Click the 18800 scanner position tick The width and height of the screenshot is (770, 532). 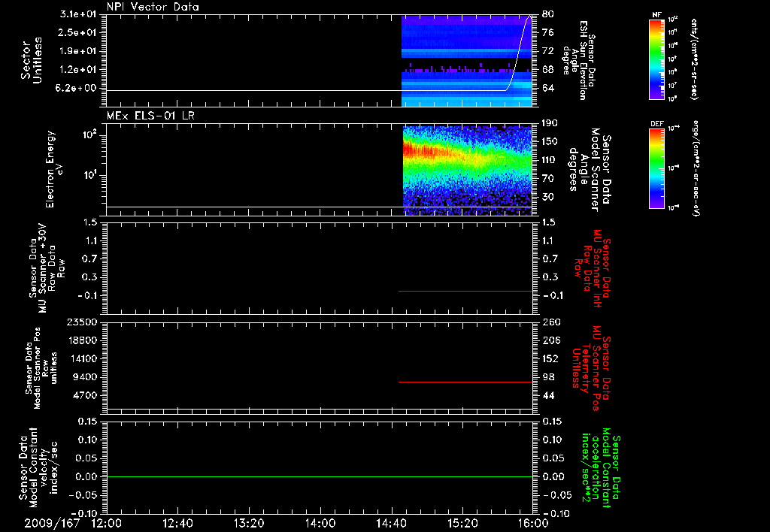point(82,340)
